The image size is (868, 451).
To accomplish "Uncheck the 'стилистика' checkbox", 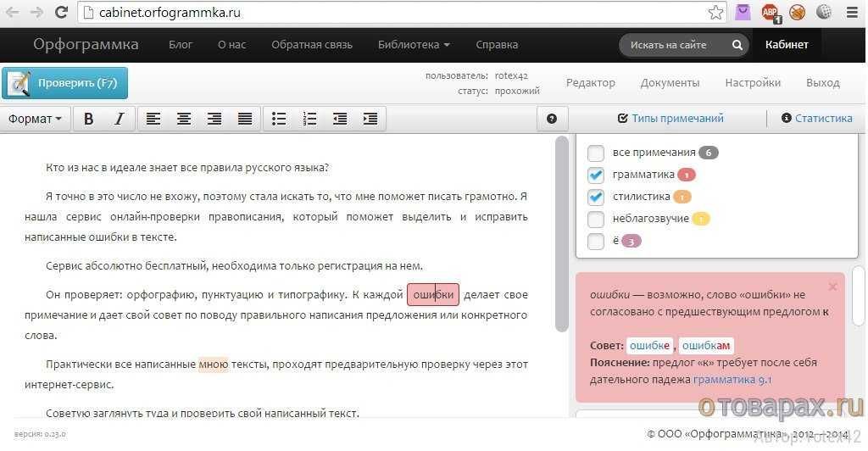I will coord(596,197).
